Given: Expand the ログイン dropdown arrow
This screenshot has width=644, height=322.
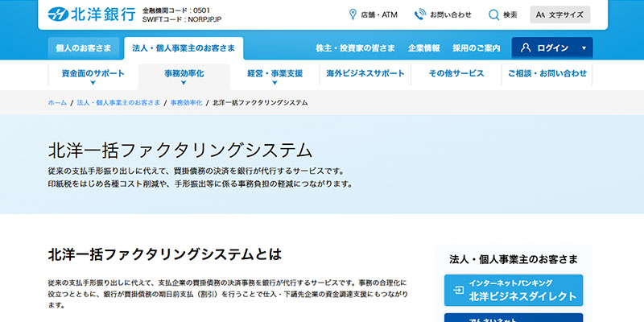Looking at the screenshot, I should click(584, 48).
